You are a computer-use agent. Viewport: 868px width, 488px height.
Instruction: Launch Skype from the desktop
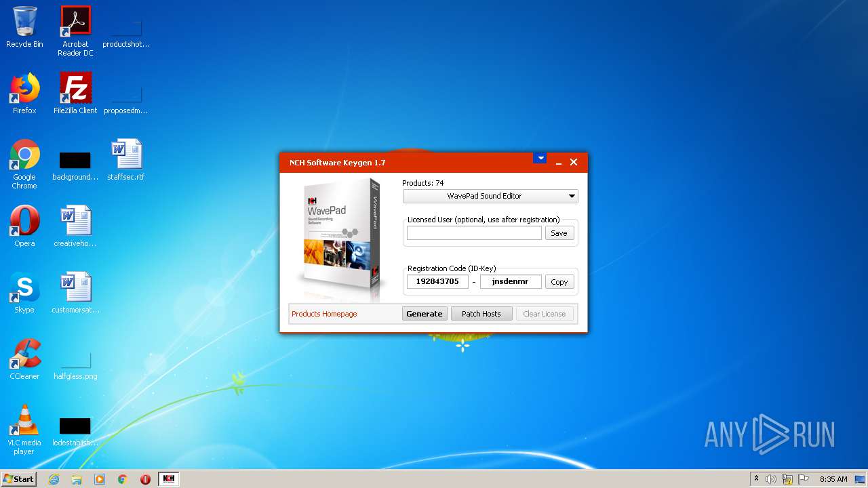point(24,293)
